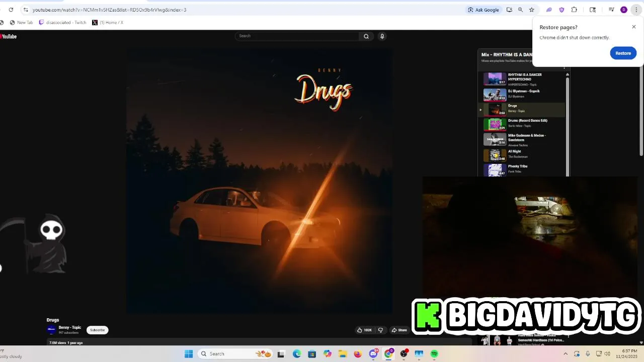The height and width of the screenshot is (362, 644).
Task: Play RHYTHM IS A DANCER HYPERTECHNO from mix
Action: [522, 79]
